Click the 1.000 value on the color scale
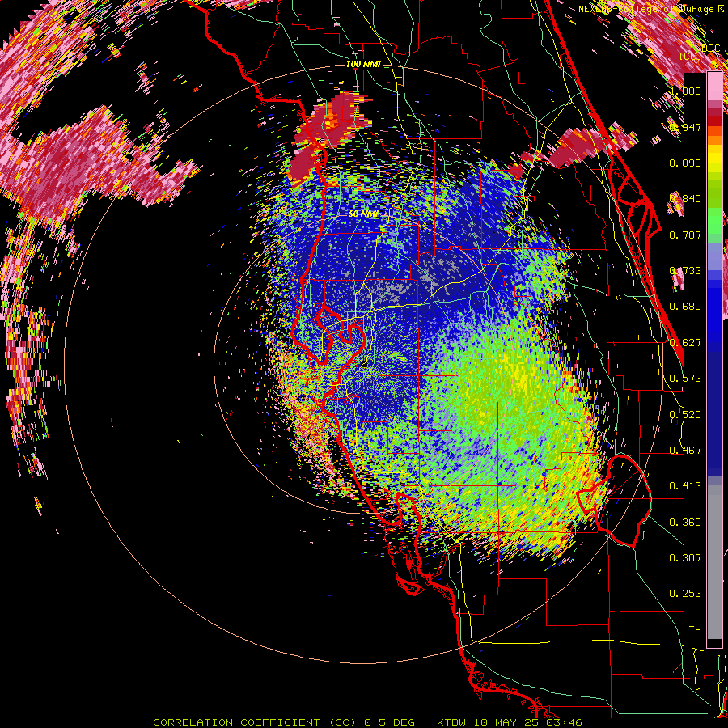The image size is (728, 728). tap(685, 91)
